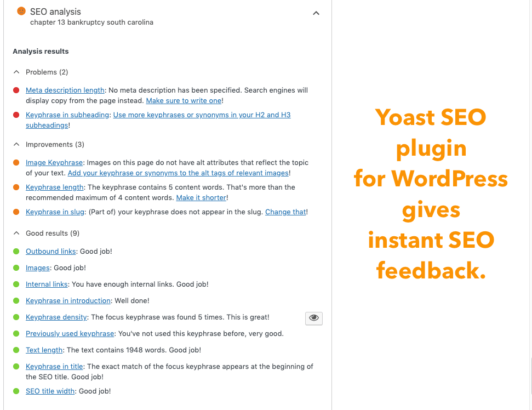Collapse the Good results (9) section
The height and width of the screenshot is (410, 532).
pyautogui.click(x=16, y=233)
